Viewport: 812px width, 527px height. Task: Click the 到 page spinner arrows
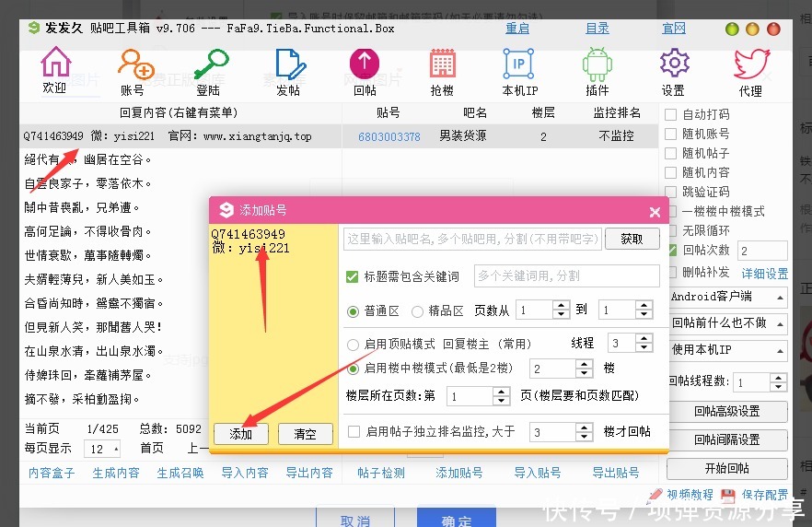coord(644,310)
